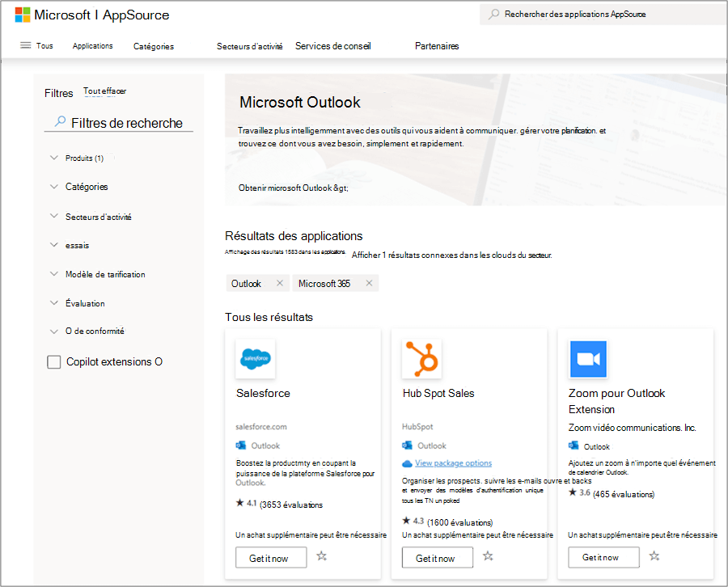
Task: Click Afficher 1 résultats connexes link
Action: tap(451, 255)
